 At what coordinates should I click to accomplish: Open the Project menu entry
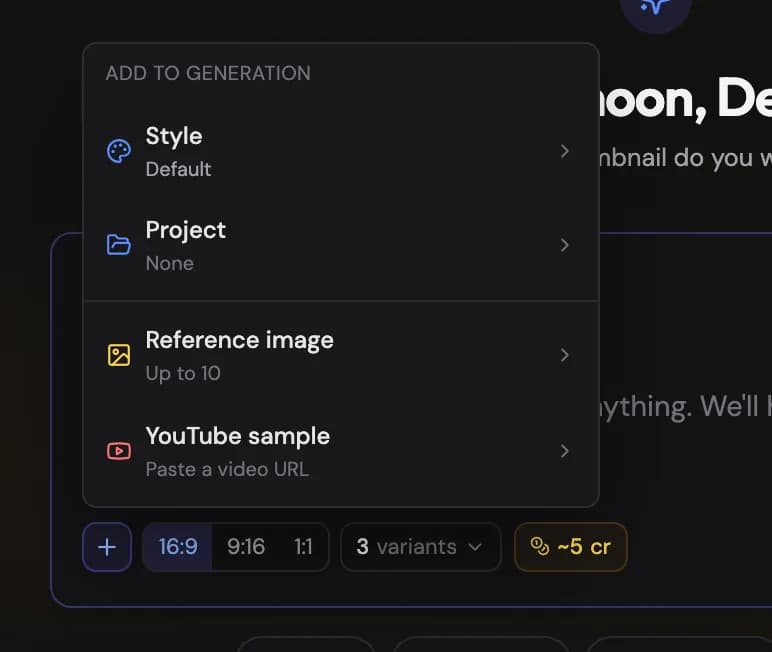341,245
